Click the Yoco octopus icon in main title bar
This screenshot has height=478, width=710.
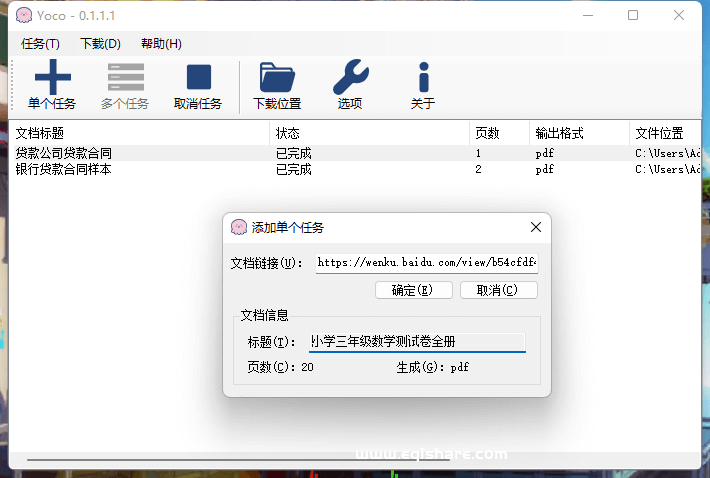[24, 15]
